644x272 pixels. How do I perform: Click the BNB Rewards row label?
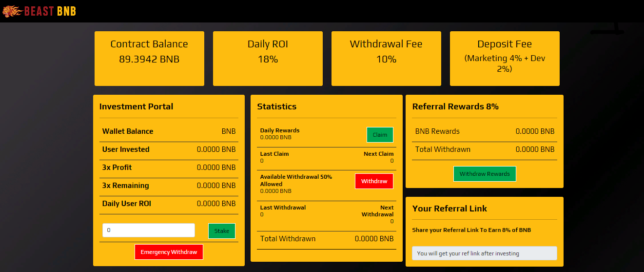437,131
